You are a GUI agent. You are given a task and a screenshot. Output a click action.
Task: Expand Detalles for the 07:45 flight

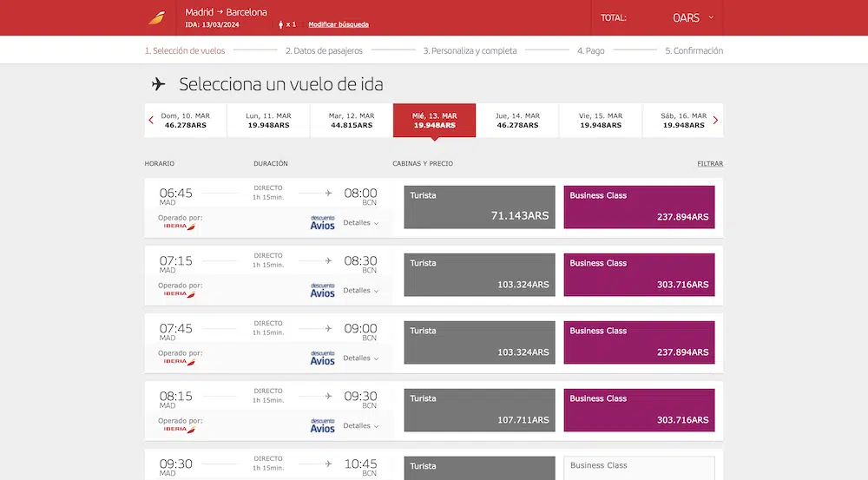click(x=361, y=358)
